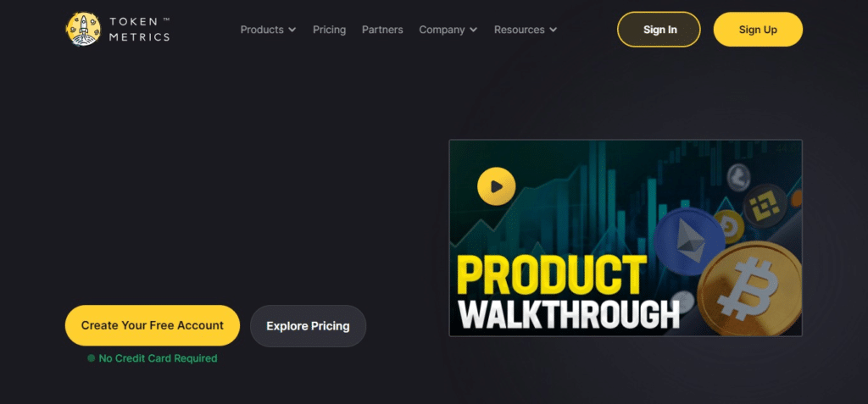
Task: Open the Pricing menu item
Action: coord(330,30)
